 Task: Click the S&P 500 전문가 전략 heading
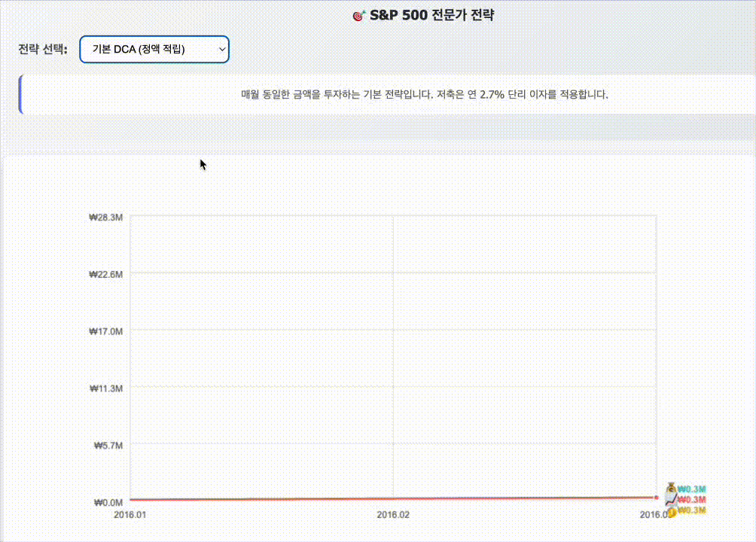(x=431, y=15)
